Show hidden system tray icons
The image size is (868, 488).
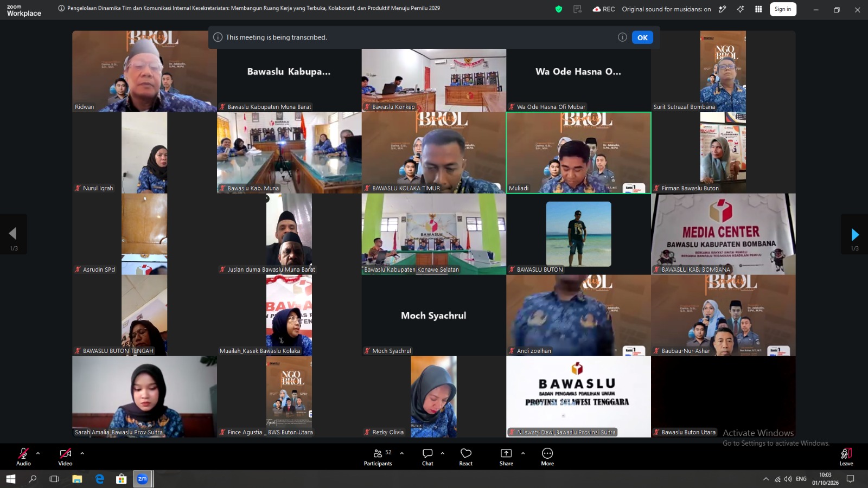tap(765, 479)
